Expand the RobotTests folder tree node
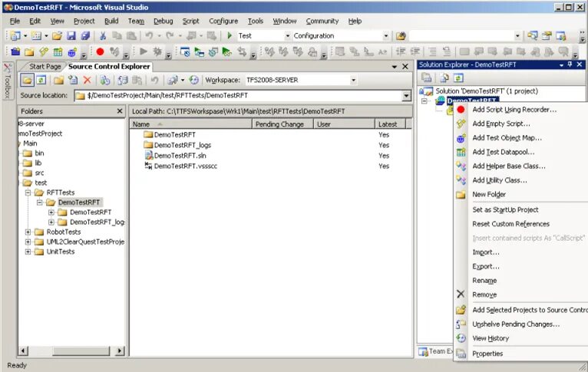This screenshot has width=588, height=372. point(28,232)
